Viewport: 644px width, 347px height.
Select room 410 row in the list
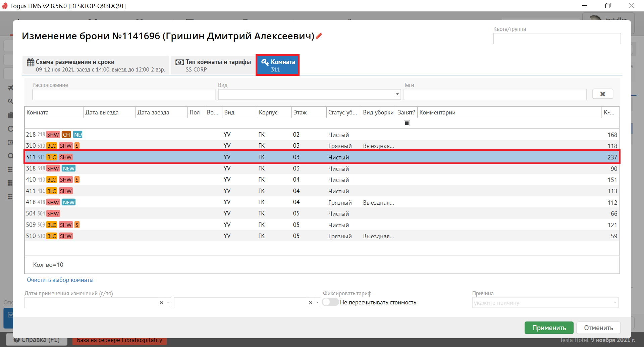point(302,180)
